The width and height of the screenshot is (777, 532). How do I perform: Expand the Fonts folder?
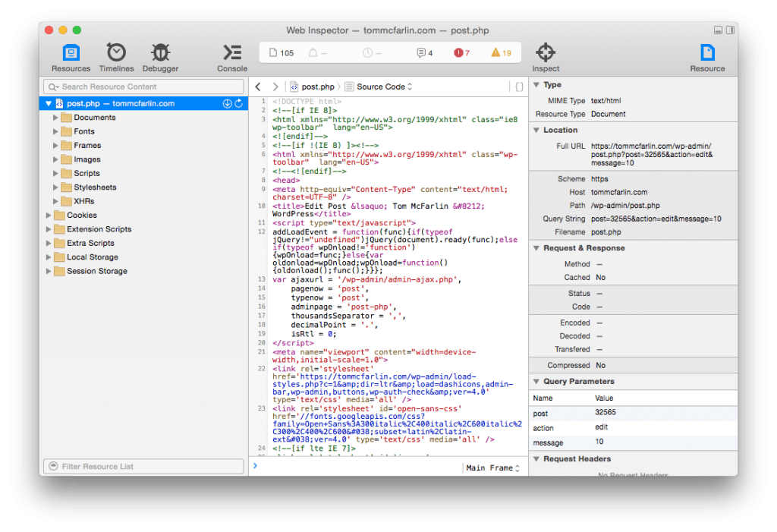click(x=55, y=131)
